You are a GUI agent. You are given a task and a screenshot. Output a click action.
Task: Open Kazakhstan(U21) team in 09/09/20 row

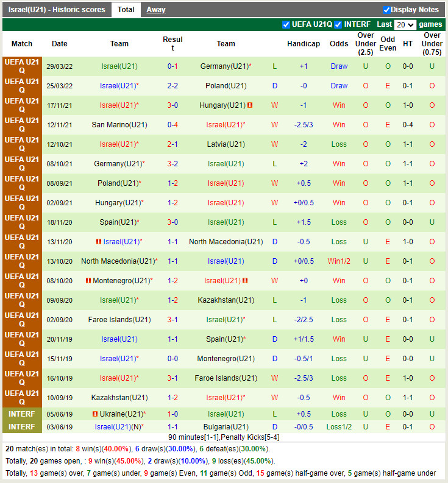click(226, 300)
